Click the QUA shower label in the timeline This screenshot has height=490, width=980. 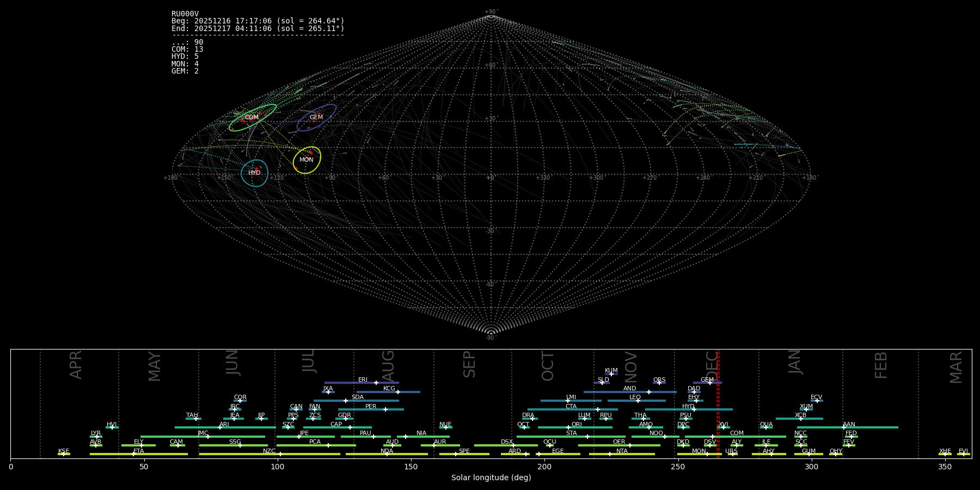point(766,425)
